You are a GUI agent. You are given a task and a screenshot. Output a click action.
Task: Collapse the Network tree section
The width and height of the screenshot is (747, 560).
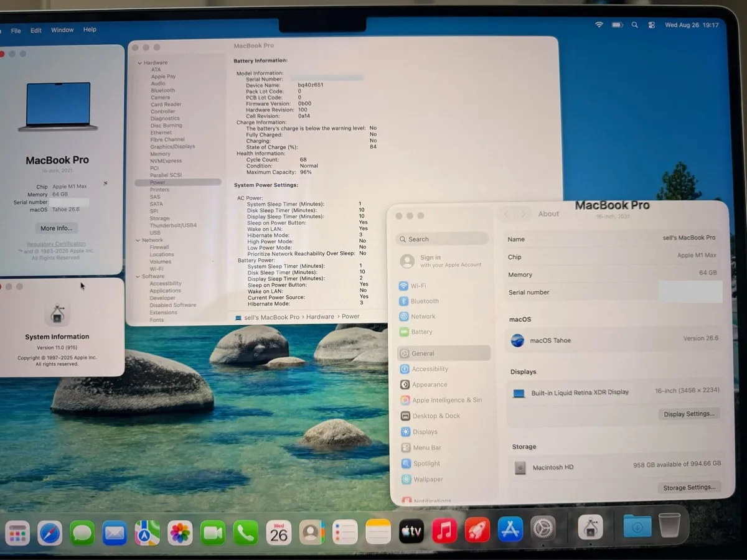(x=138, y=240)
